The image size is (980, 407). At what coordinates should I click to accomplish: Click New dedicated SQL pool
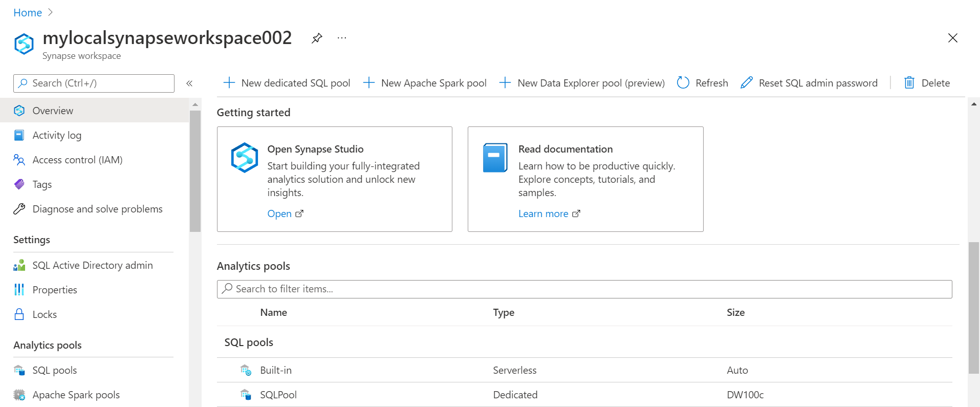point(287,83)
